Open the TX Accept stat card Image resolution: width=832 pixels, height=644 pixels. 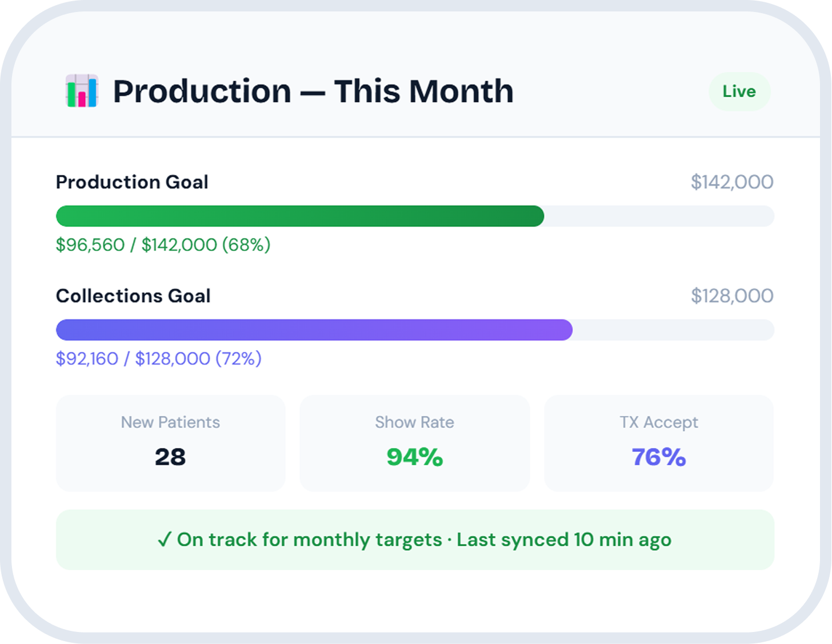click(x=658, y=443)
